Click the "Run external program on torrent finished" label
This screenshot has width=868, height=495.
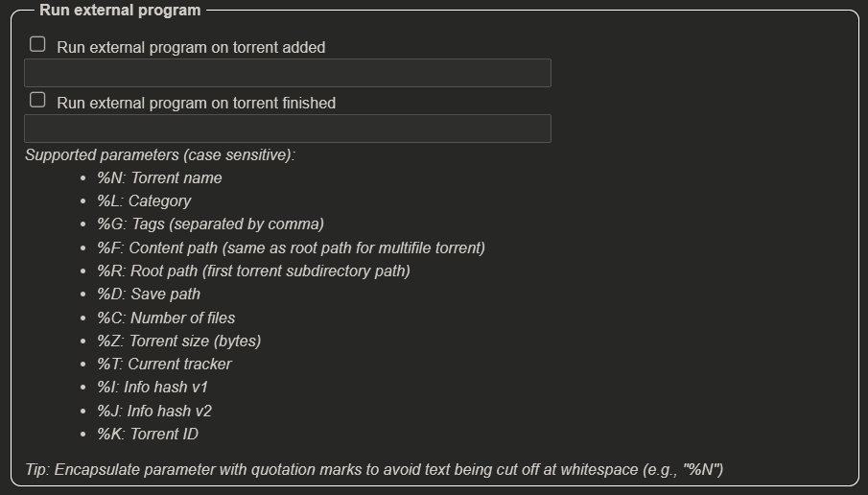[x=196, y=103]
